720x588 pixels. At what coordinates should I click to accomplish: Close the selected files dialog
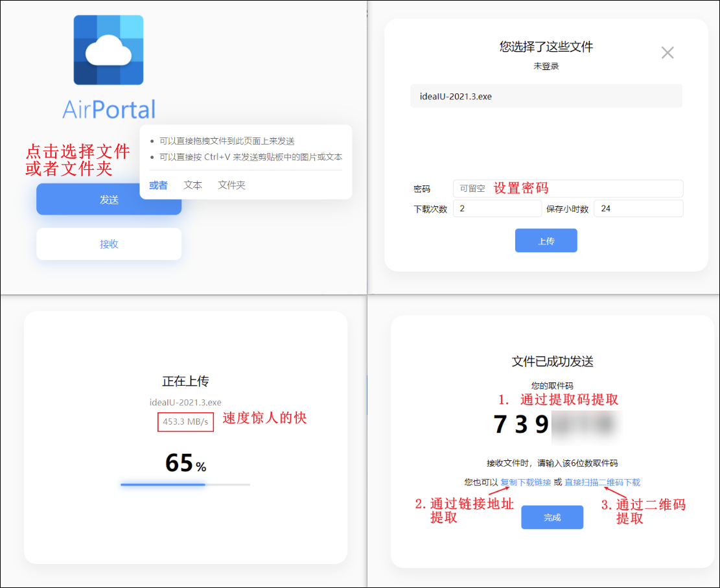tap(668, 53)
